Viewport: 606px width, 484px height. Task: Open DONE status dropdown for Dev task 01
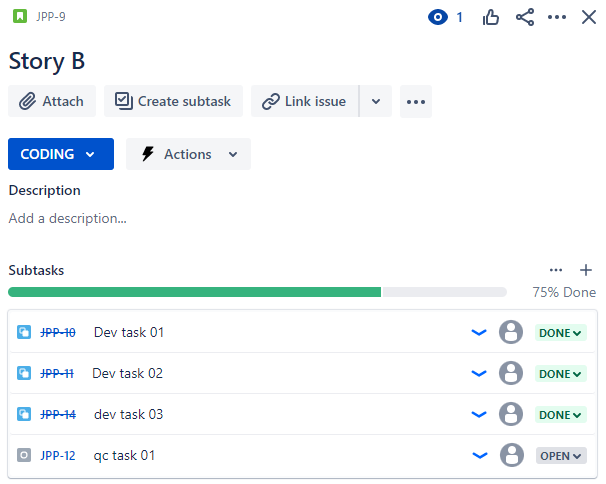[x=560, y=333]
